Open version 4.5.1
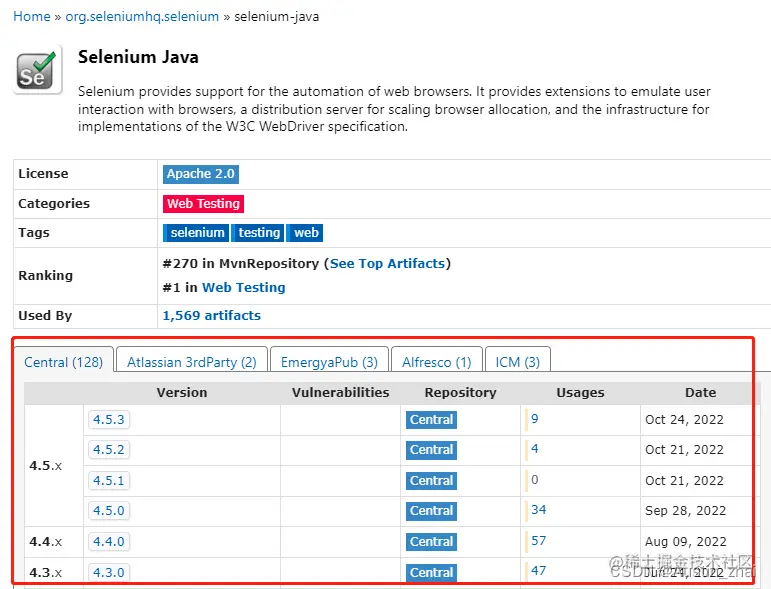This screenshot has width=771, height=589. point(109,480)
